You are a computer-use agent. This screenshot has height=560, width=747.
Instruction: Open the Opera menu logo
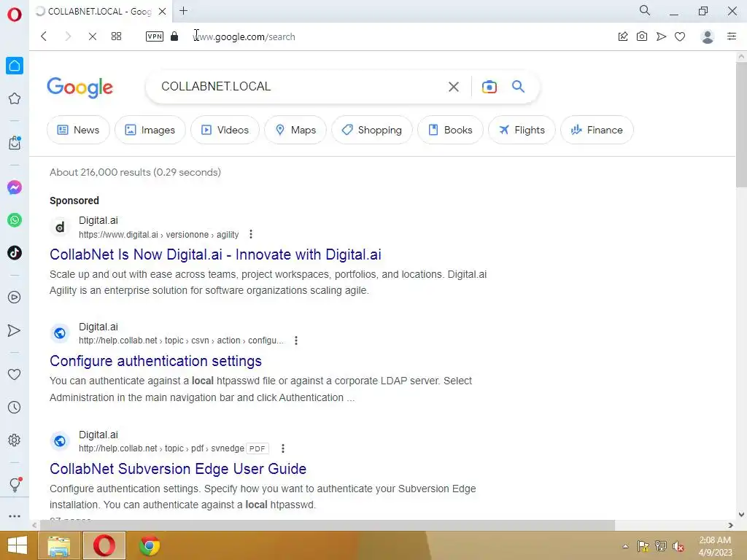(15, 15)
